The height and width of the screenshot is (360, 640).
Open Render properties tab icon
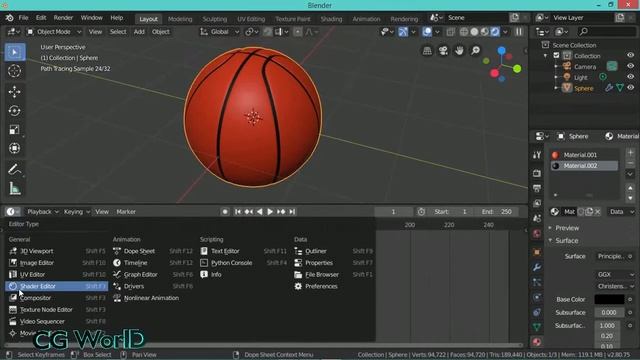click(537, 173)
